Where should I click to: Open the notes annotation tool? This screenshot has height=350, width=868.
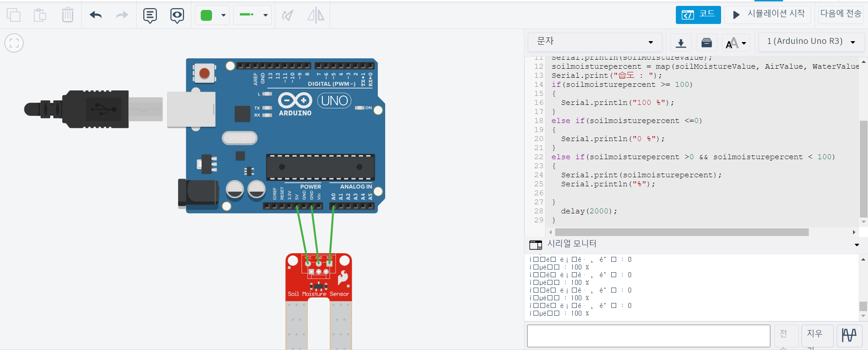150,15
